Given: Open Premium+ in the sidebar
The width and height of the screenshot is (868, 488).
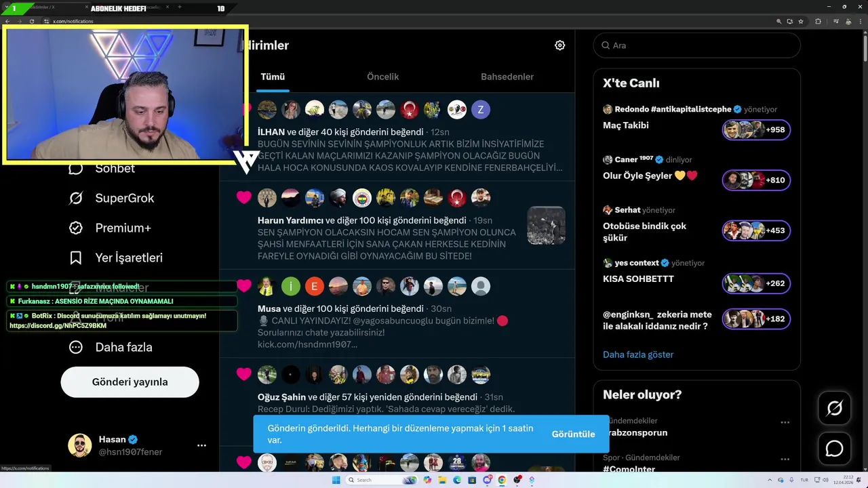Looking at the screenshot, I should tap(110, 228).
